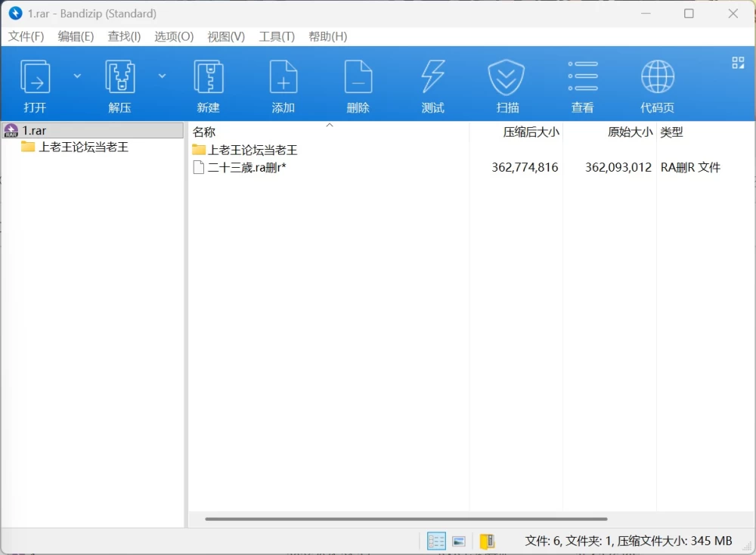This screenshot has width=756, height=555.
Task: Switch to details list view in status bar
Action: (436, 541)
